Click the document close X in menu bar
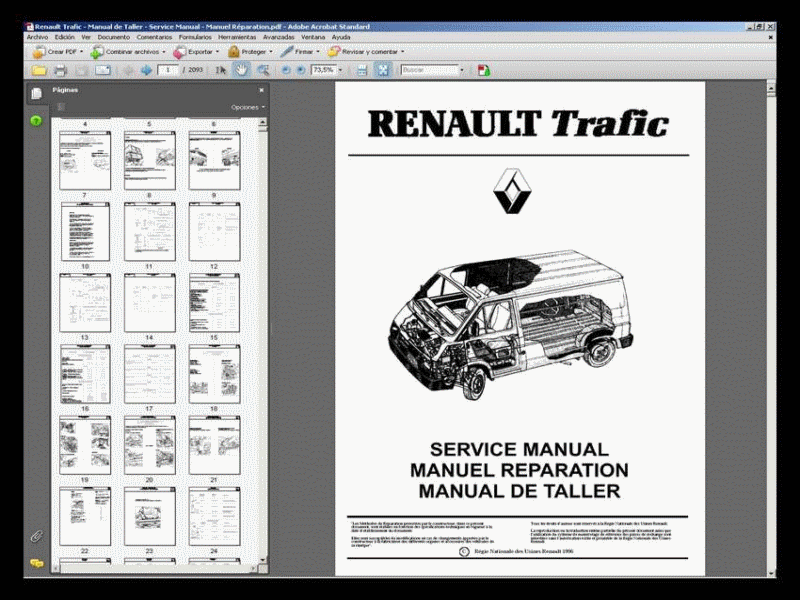The width and height of the screenshot is (800, 600). tap(770, 37)
